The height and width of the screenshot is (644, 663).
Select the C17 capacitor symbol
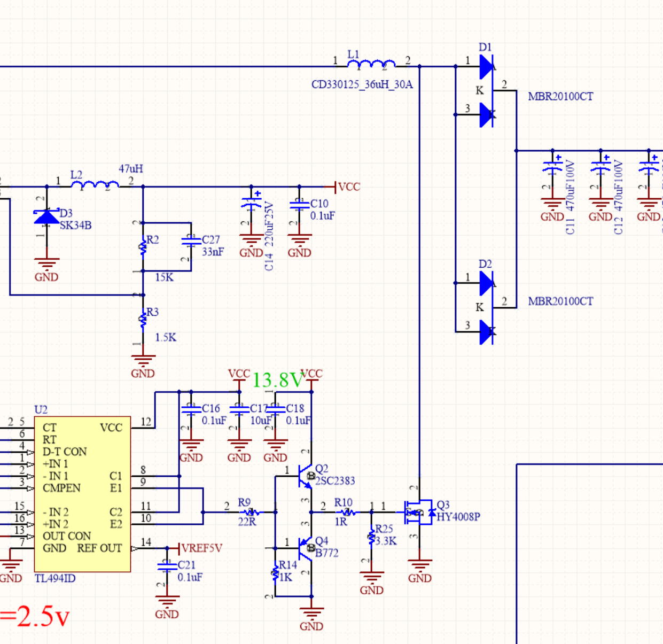click(x=239, y=409)
